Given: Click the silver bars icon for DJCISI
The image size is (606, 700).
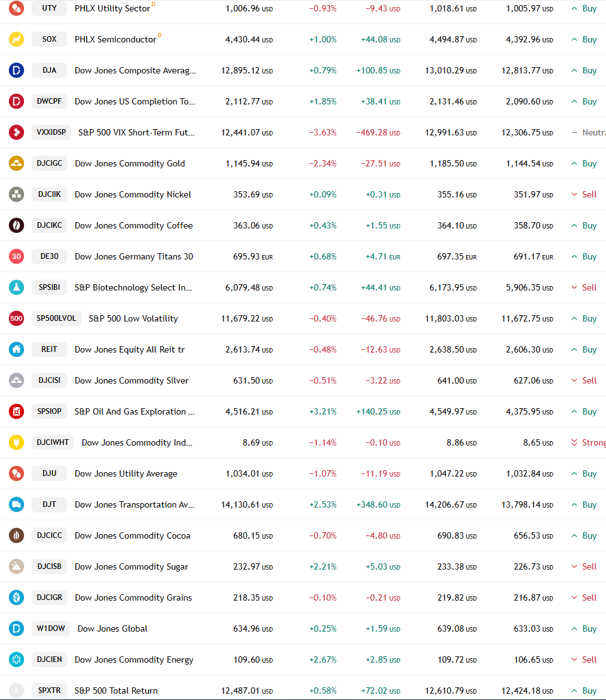Looking at the screenshot, I should 16,380.
